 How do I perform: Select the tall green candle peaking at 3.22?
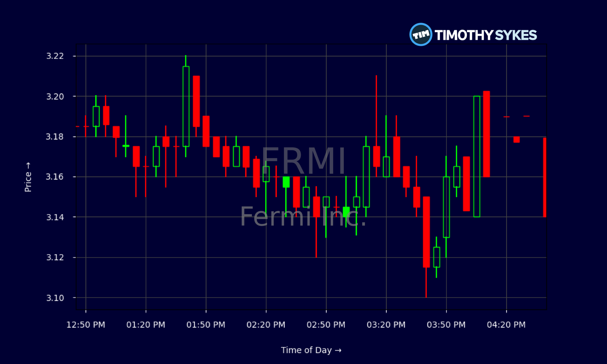186,106
